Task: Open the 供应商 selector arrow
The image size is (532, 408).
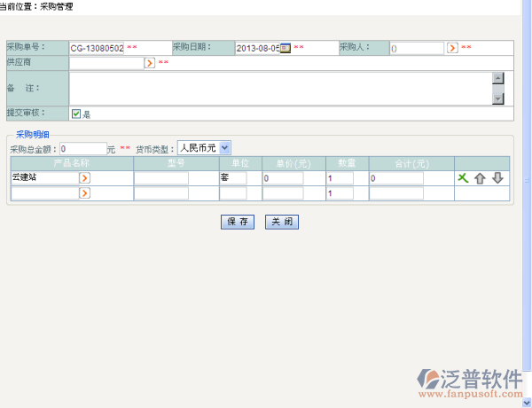Action: coord(150,63)
